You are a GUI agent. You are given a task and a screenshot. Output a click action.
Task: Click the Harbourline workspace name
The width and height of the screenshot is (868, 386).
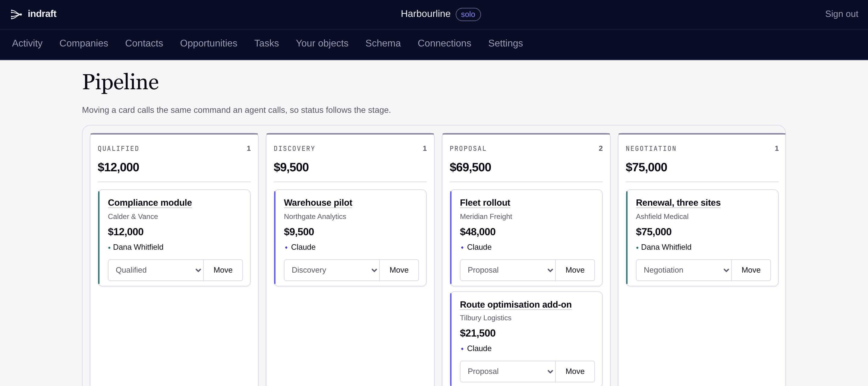[x=426, y=14]
